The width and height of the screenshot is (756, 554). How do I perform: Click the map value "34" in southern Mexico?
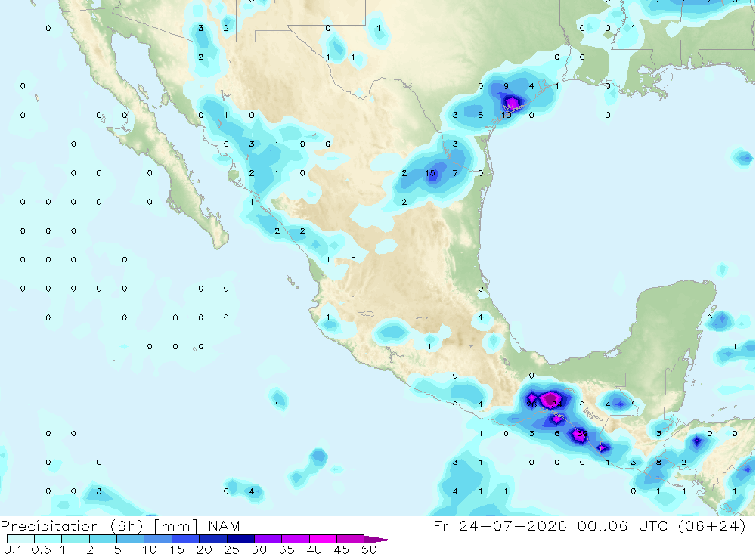coord(557,404)
